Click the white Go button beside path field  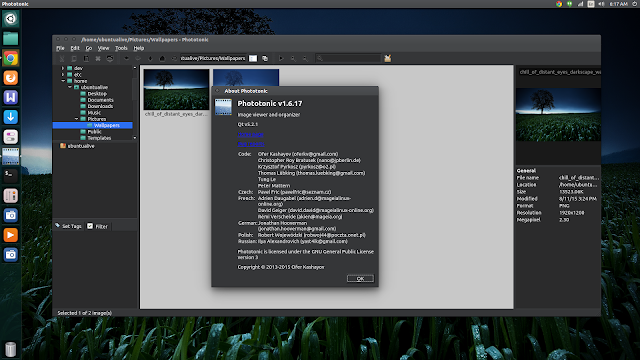tap(253, 58)
